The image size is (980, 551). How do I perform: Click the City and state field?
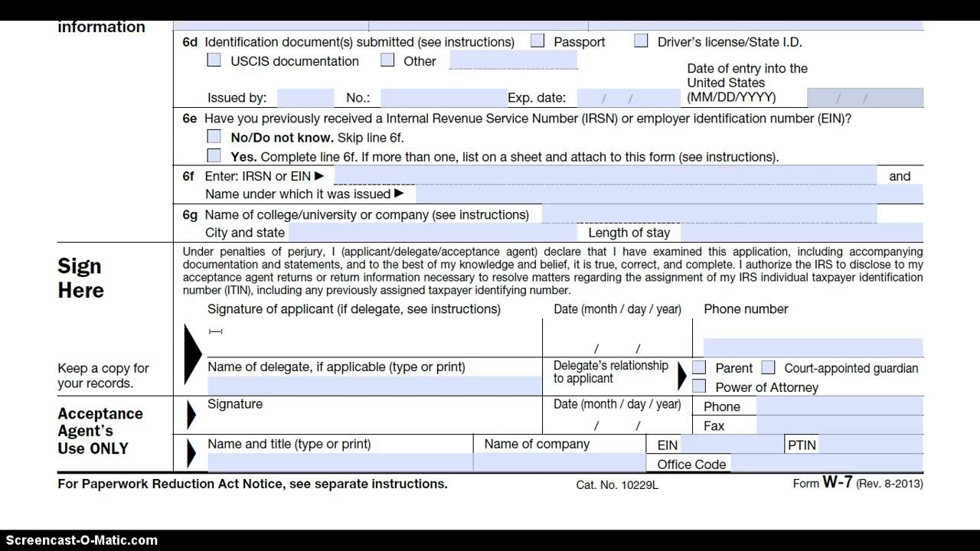(x=433, y=232)
